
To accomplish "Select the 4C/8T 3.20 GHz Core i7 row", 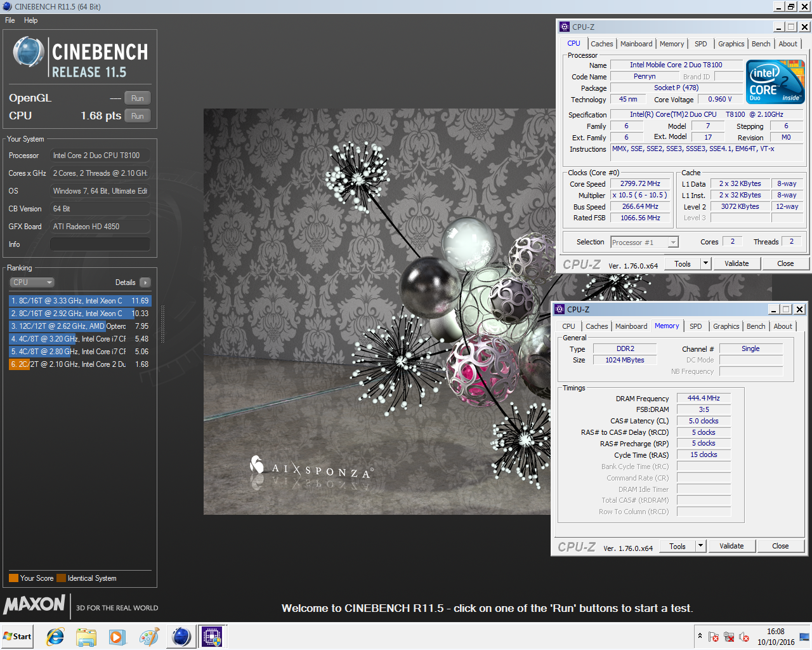I will coord(80,339).
